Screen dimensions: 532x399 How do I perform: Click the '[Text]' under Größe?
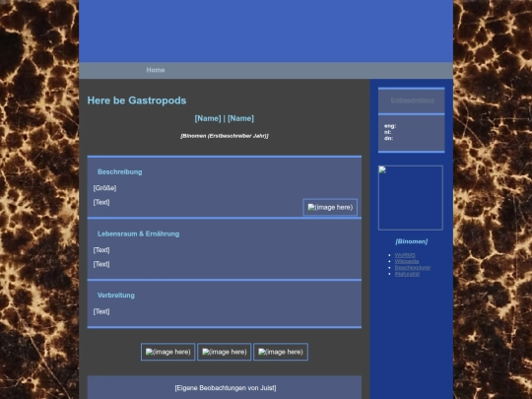click(x=101, y=202)
